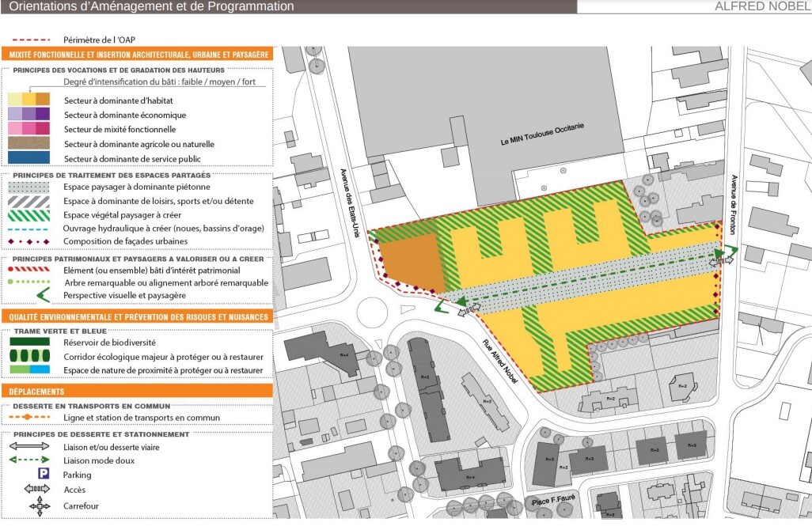Click the Place F.Fauré label

[x=553, y=500]
